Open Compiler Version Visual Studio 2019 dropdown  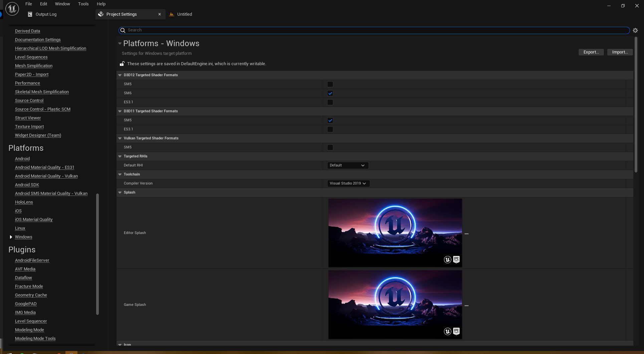click(348, 184)
